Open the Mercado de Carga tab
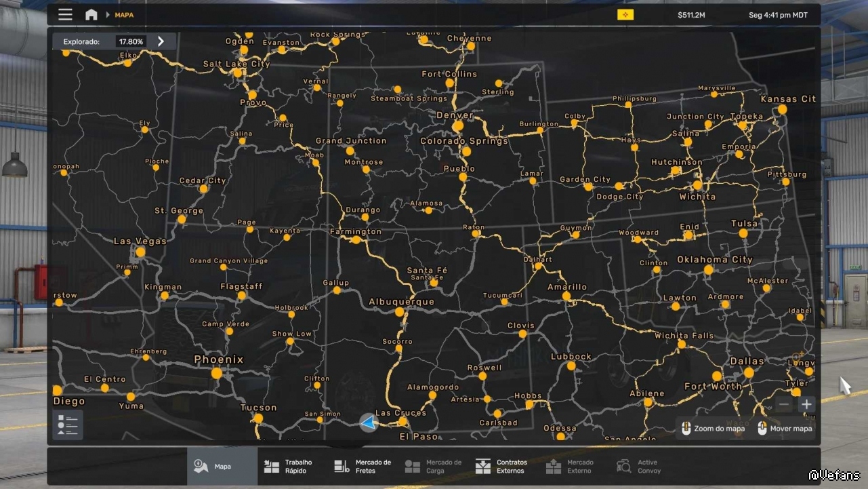This screenshot has height=489, width=868. tap(434, 466)
